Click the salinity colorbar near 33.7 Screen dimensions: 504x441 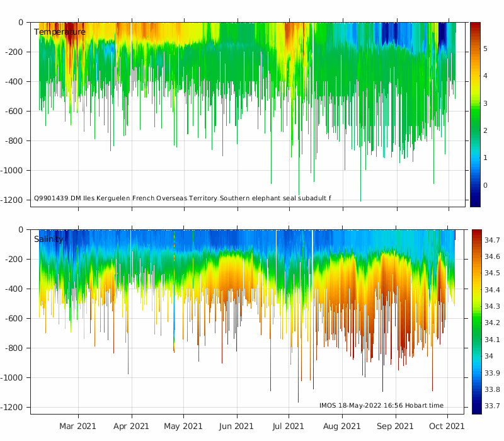[477, 406]
